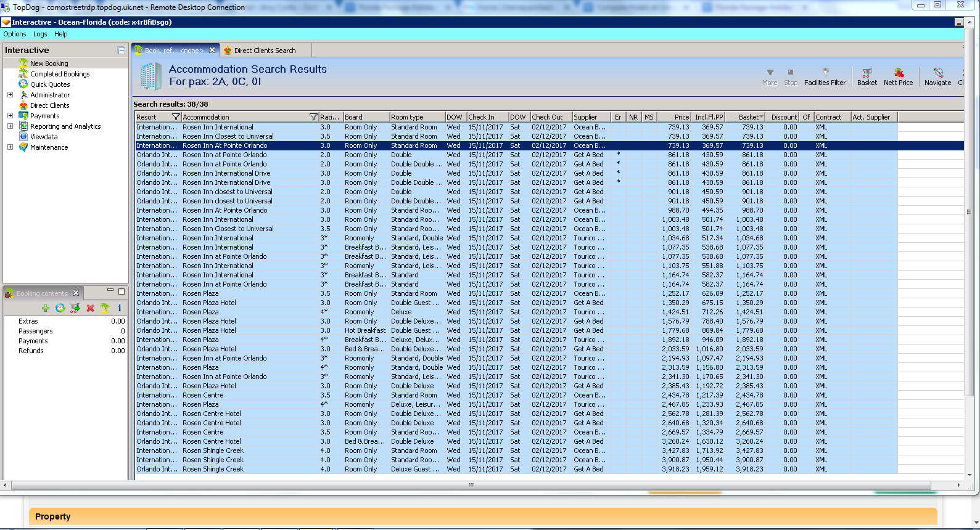Click the Navigate compass button

click(x=937, y=76)
